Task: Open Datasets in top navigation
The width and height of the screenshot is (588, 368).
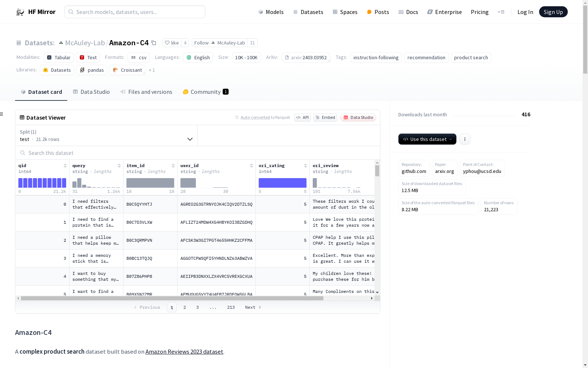Action: pyautogui.click(x=308, y=12)
